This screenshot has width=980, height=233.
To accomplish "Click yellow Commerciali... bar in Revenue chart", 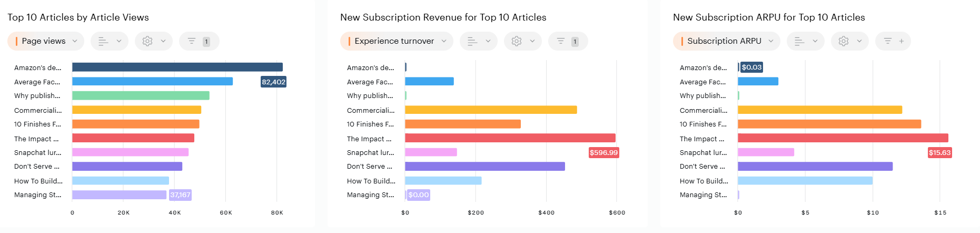I will click(x=490, y=110).
